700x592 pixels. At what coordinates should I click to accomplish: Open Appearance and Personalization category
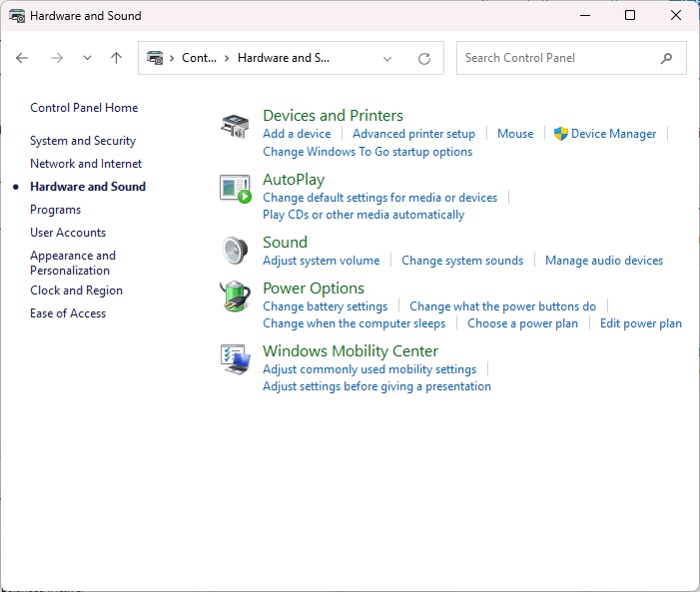pos(73,263)
